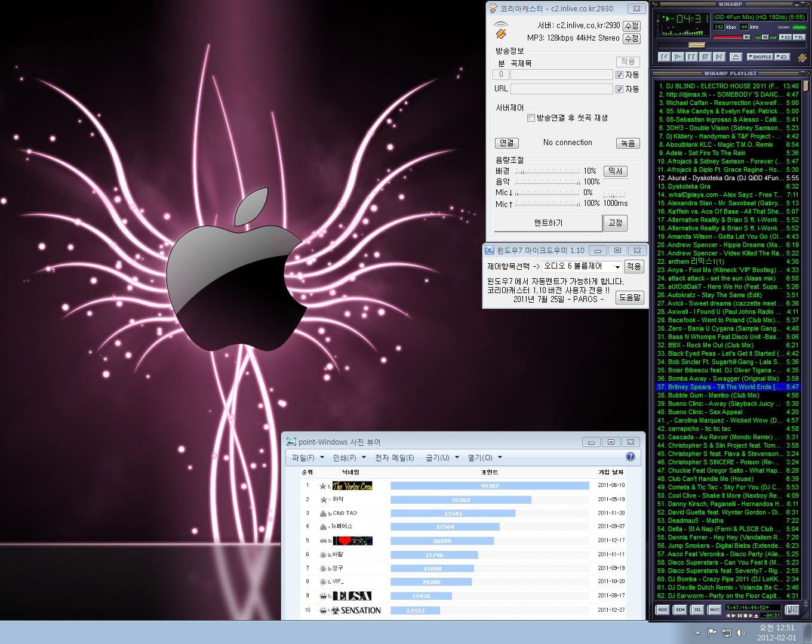Click 배경 background volume slider
This screenshot has height=644, width=812.
click(548, 171)
